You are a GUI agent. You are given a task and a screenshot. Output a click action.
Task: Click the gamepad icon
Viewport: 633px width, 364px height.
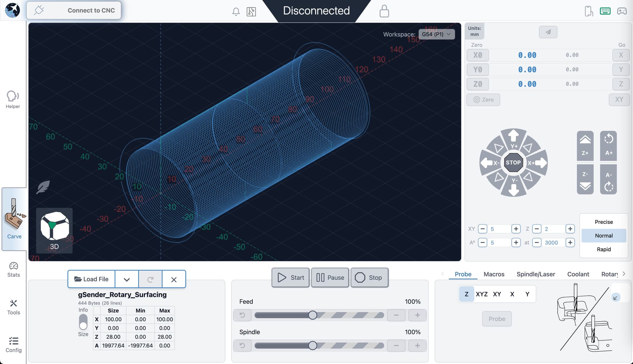pos(622,11)
